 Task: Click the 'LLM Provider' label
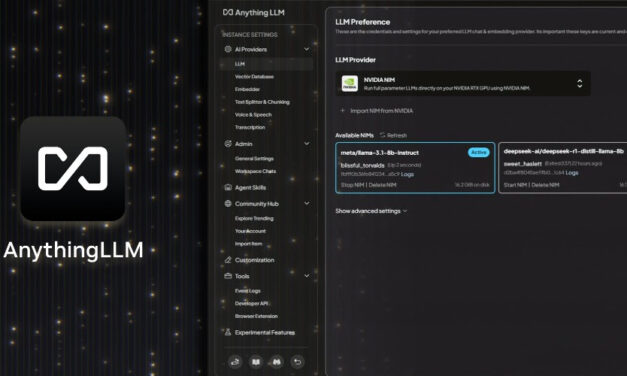point(355,60)
